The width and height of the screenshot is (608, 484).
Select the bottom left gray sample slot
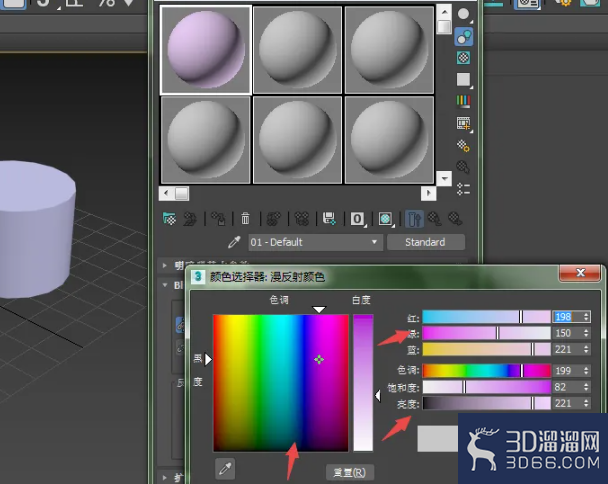click(x=206, y=140)
